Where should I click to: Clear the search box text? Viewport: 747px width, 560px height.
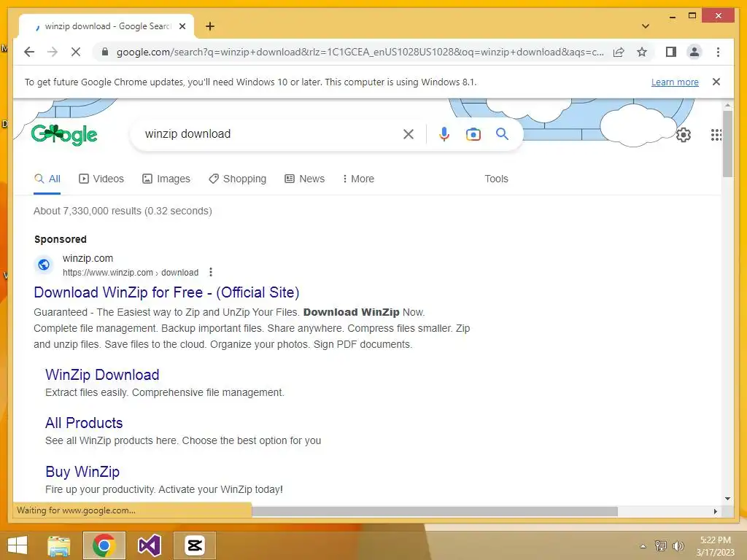409,134
